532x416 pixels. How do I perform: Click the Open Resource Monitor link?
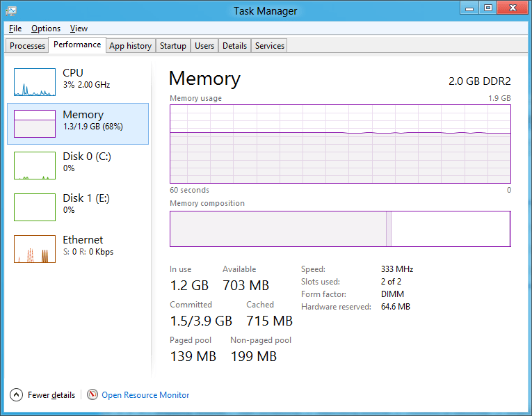coord(145,394)
